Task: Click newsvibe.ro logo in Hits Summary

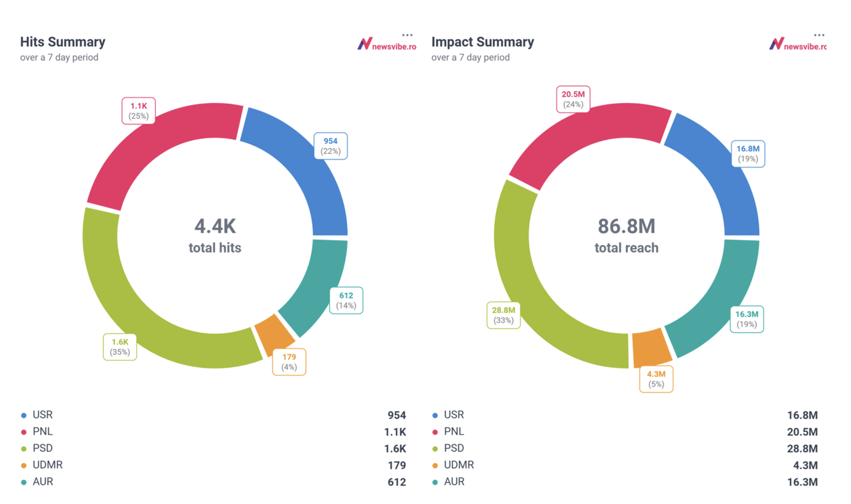Action: coord(387,44)
